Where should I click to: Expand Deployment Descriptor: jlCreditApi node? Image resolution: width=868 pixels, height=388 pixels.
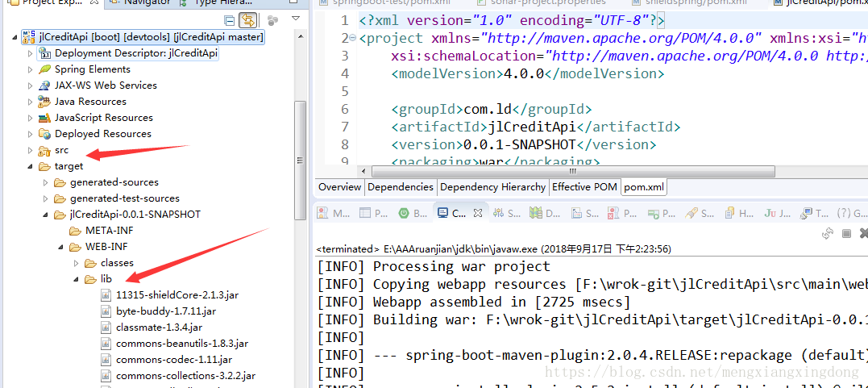(x=31, y=53)
